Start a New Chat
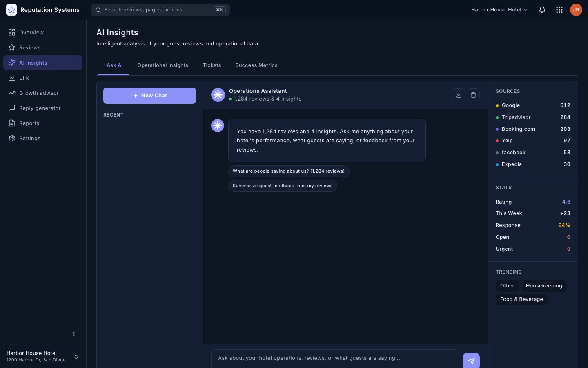588x368 pixels. (149, 96)
